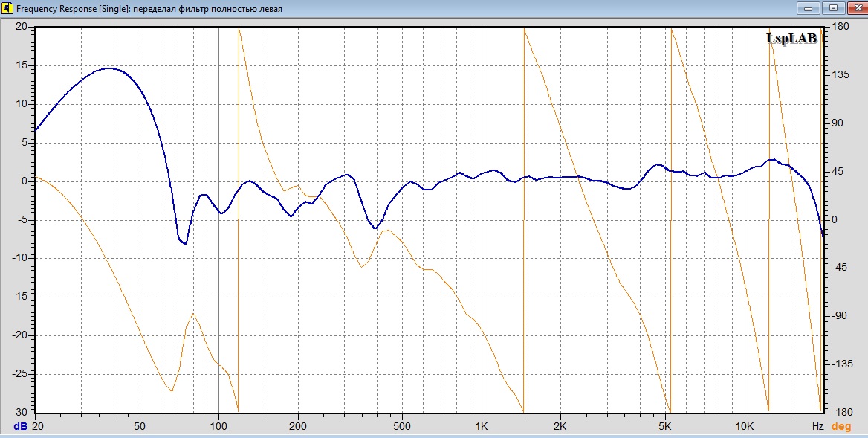Viewport: 868px width, 438px height.
Task: Pick the 2K frequency axis label
Action: tap(561, 427)
